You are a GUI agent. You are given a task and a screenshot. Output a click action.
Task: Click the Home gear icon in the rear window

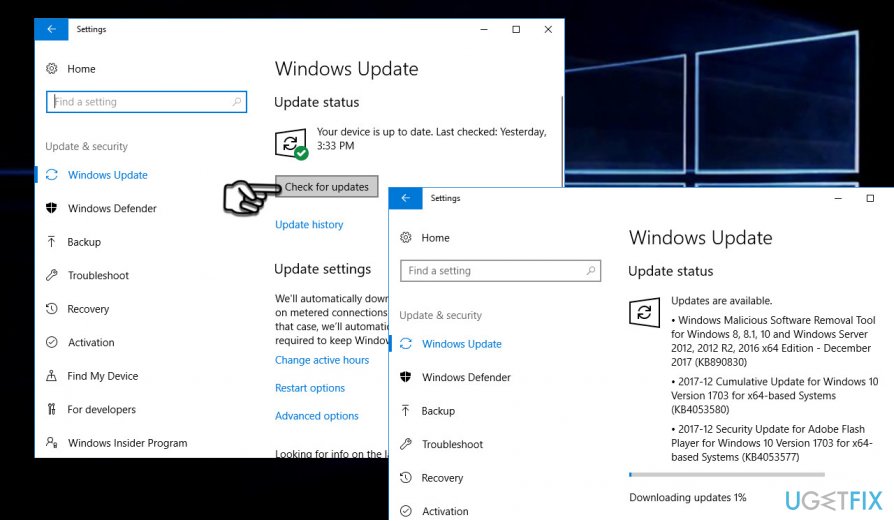(52, 69)
